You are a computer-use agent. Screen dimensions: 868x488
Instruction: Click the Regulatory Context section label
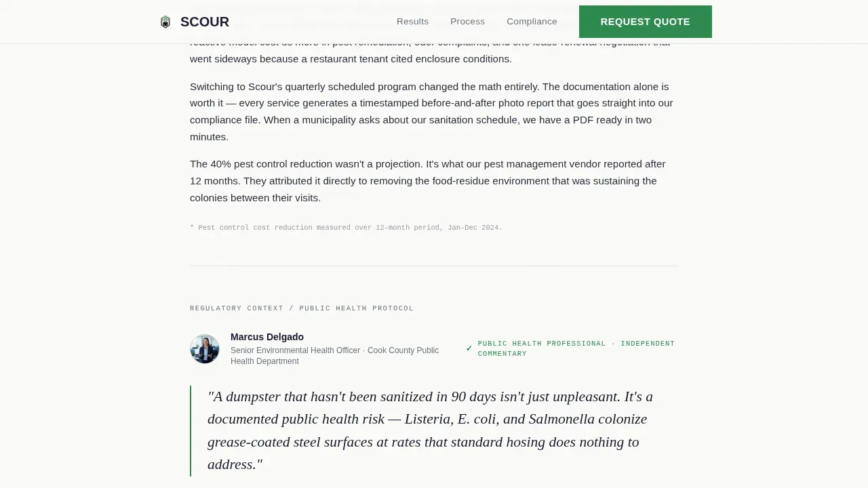302,308
